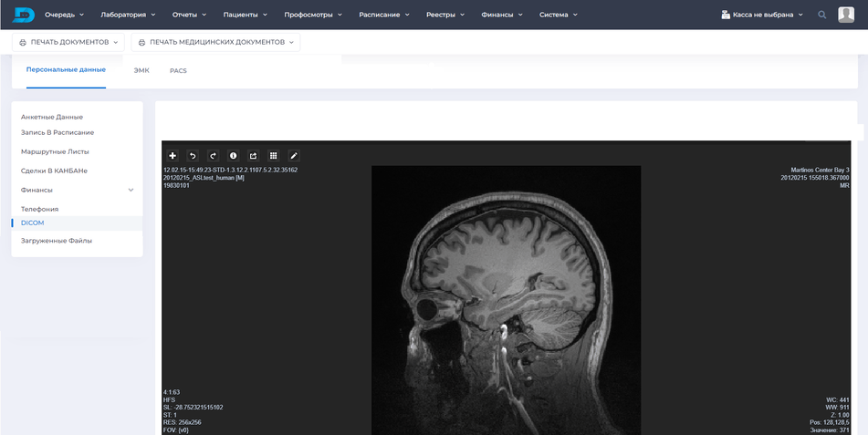
Task: Expand ПЕЧАТЬ ДОКУМЕНТОВ dropdown button
Action: click(68, 42)
